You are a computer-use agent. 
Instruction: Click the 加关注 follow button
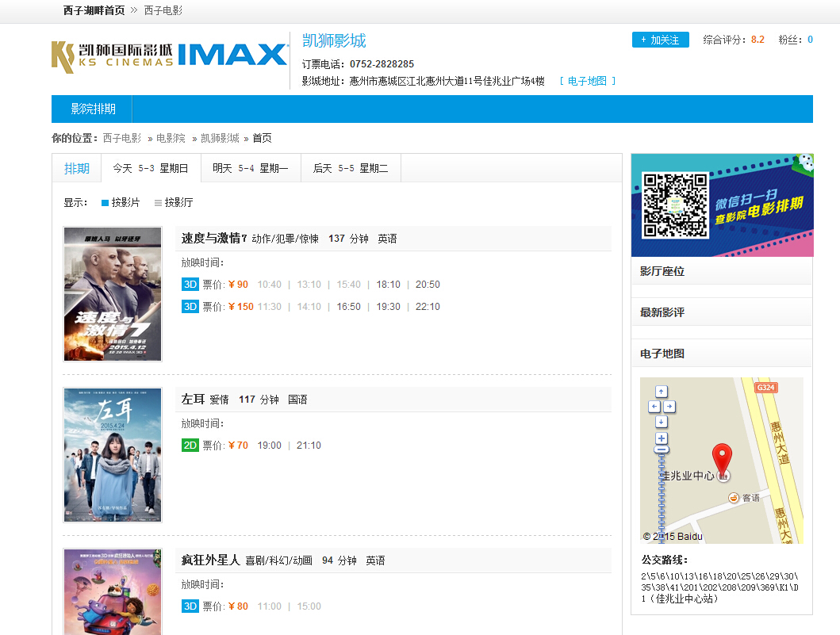coord(661,39)
